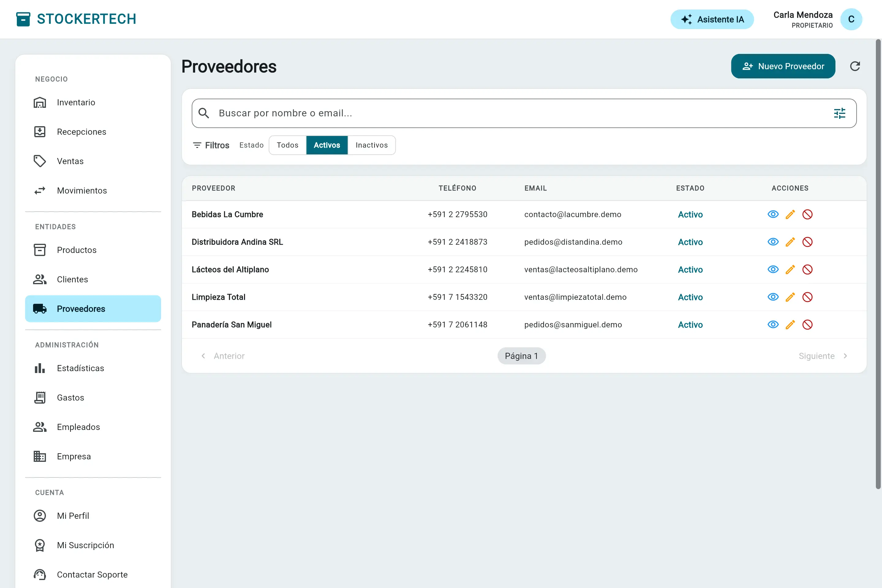Click the magnifier search icon
This screenshot has height=588, width=882.
[204, 113]
